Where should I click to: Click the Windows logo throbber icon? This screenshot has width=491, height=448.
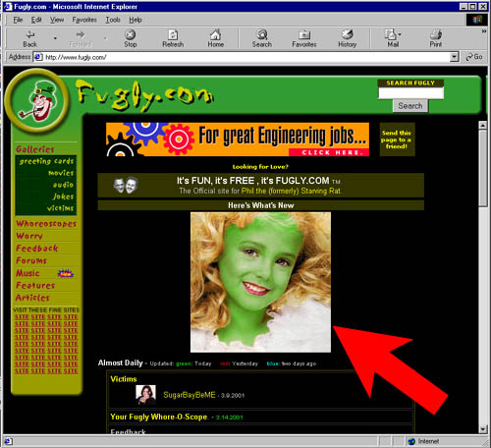tap(477, 20)
